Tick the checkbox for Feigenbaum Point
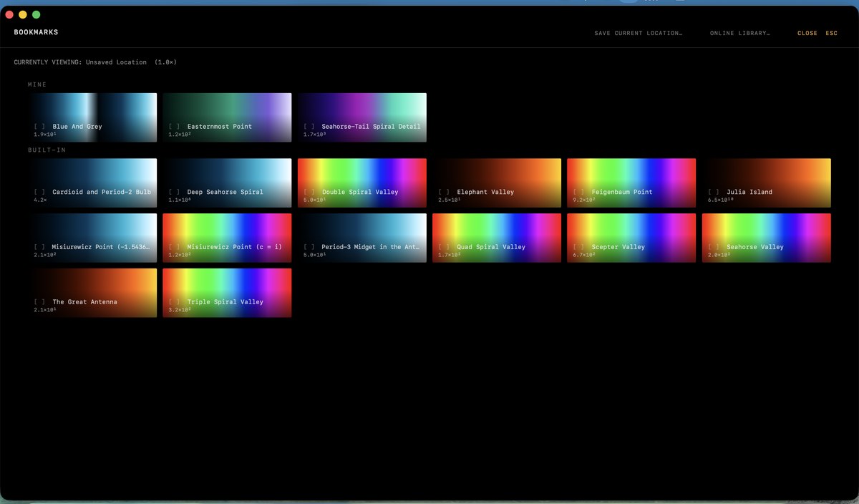 [x=578, y=192]
